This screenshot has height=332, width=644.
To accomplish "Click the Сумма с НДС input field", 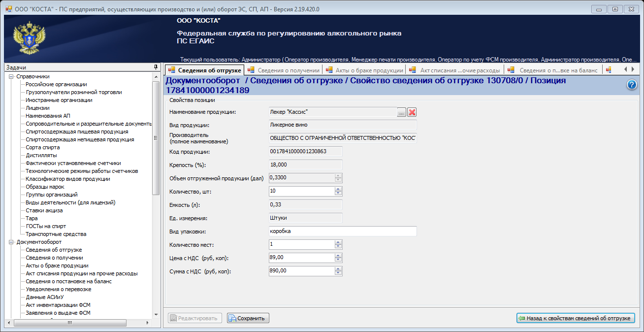I will 302,271.
